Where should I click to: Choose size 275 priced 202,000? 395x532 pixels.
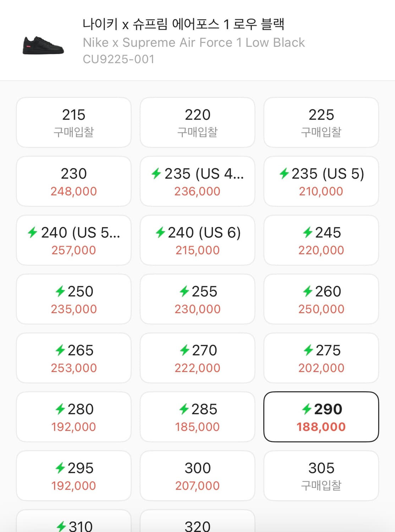[x=321, y=358]
